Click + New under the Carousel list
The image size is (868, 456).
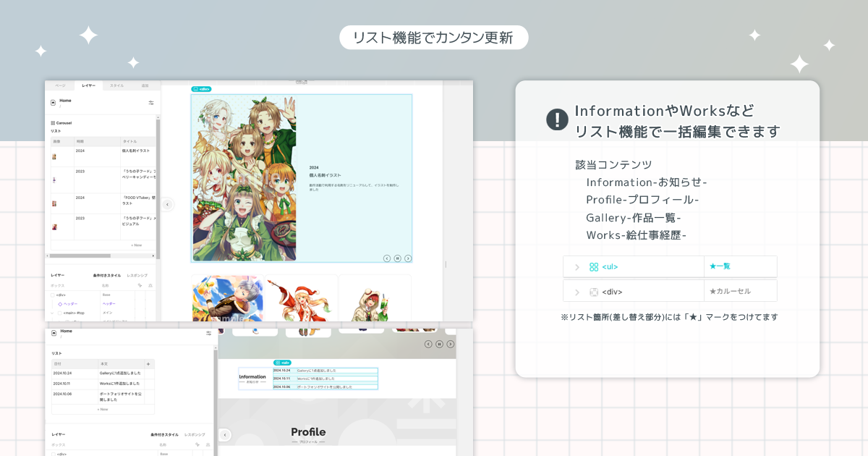point(136,245)
